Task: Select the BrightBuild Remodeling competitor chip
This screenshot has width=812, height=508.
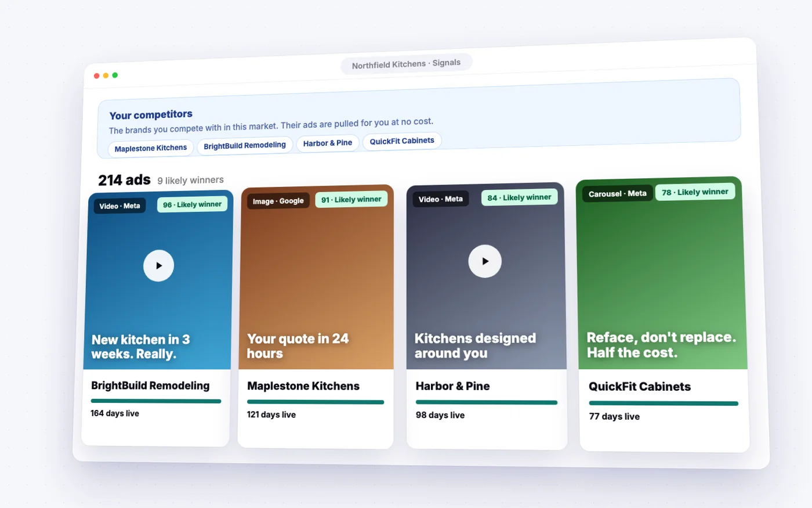Action: 245,145
